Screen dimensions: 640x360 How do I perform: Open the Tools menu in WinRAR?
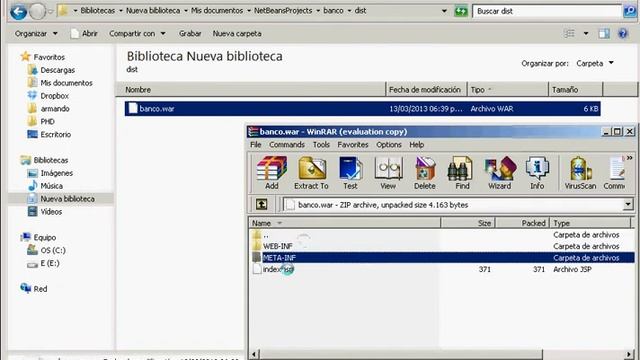point(321,144)
